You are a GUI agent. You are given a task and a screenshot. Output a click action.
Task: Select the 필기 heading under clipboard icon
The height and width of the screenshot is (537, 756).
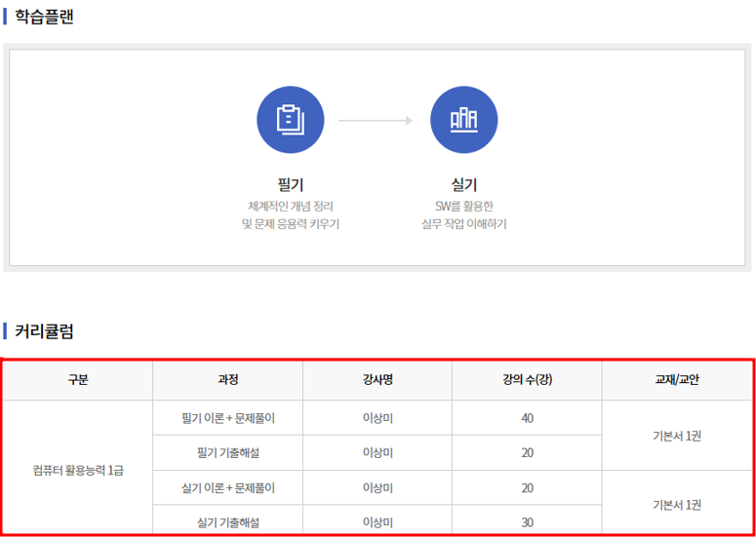click(x=291, y=185)
